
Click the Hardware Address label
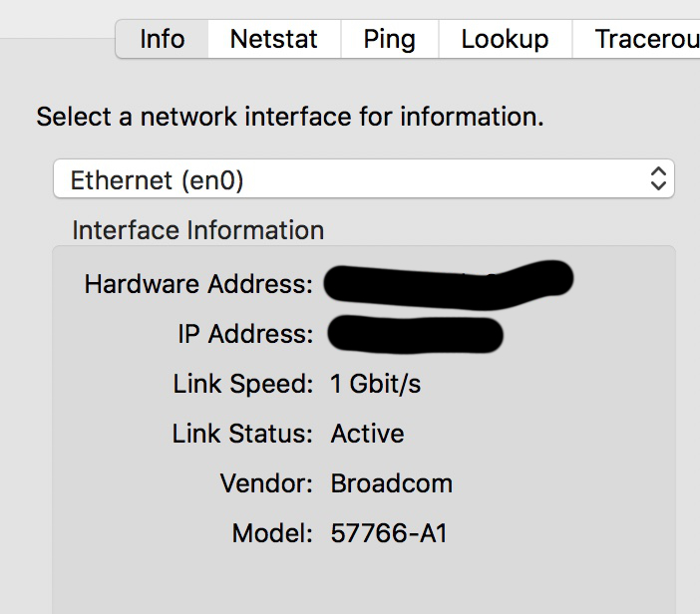(x=198, y=284)
